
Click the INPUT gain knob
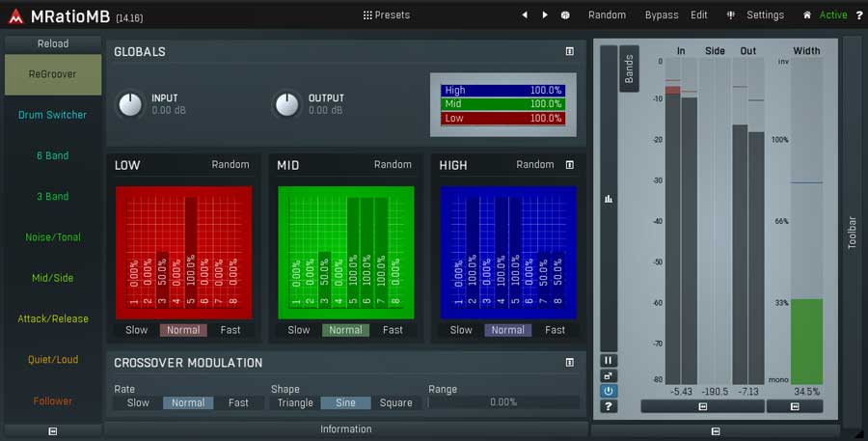pos(130,104)
